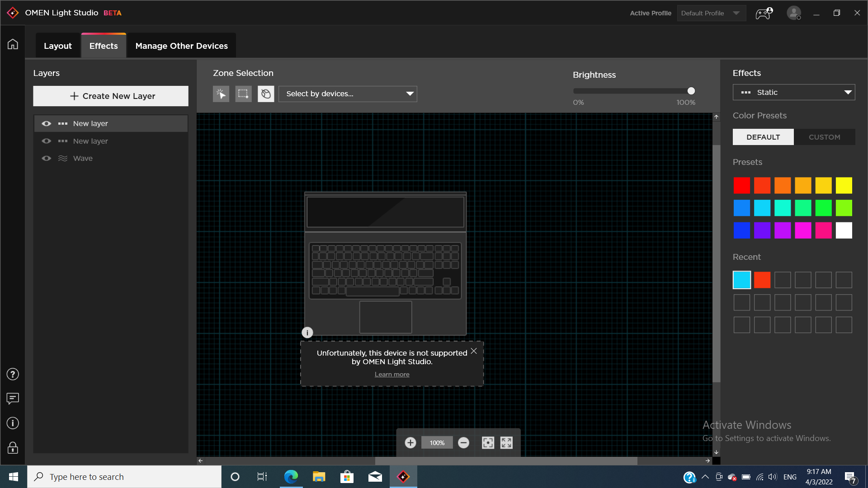Select the rectangle marquee zone tool

[243, 94]
